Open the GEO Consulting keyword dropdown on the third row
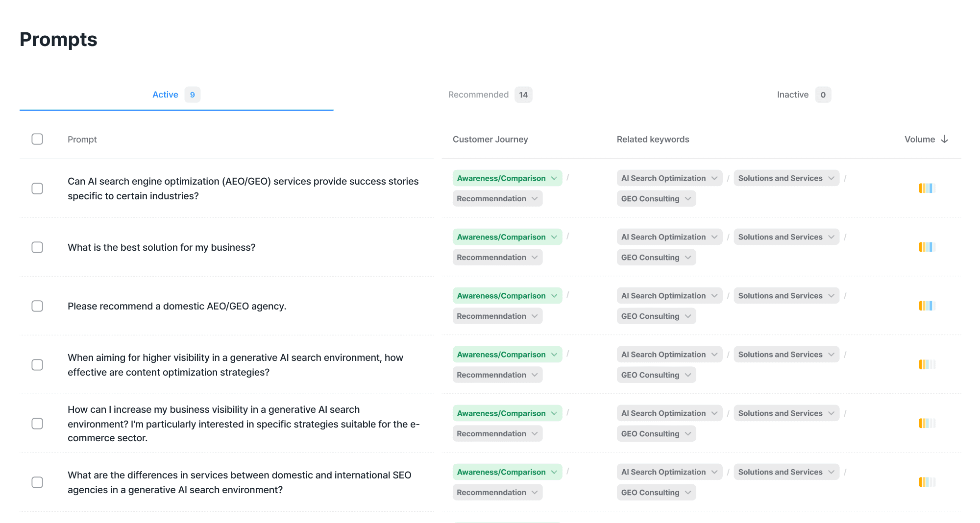980x523 pixels. [x=656, y=316]
